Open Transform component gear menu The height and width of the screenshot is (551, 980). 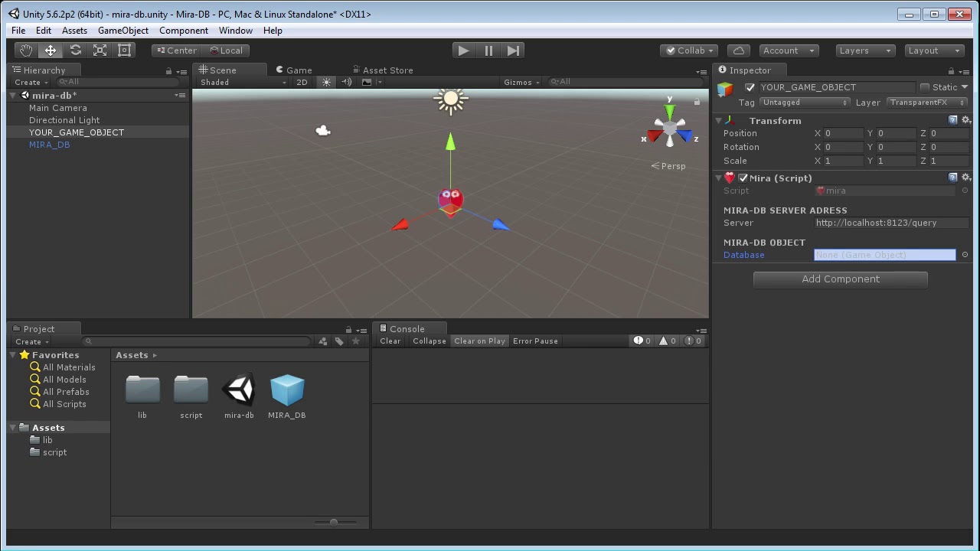tap(965, 120)
